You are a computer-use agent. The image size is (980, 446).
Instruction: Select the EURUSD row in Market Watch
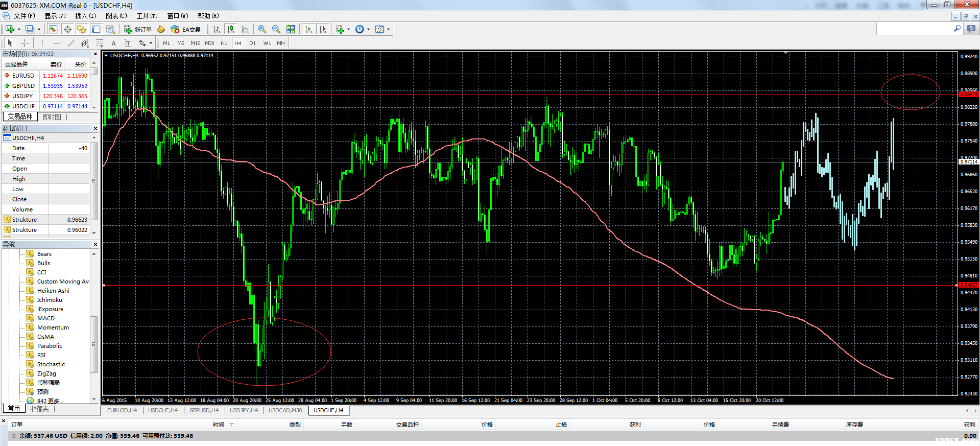click(46, 76)
